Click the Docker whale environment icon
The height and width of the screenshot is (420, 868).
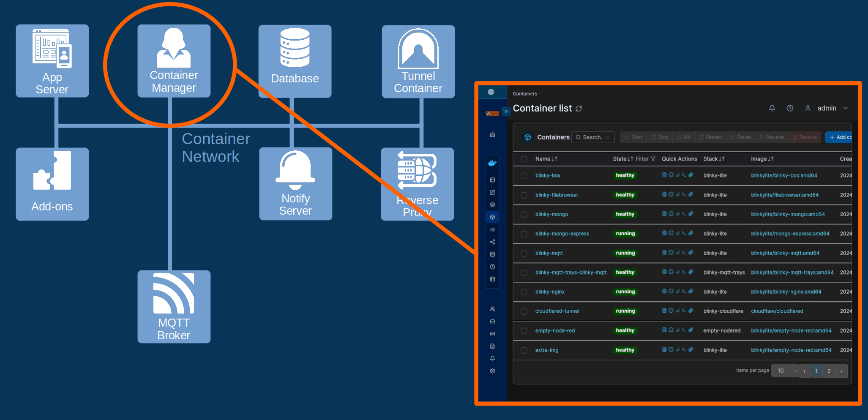point(492,163)
